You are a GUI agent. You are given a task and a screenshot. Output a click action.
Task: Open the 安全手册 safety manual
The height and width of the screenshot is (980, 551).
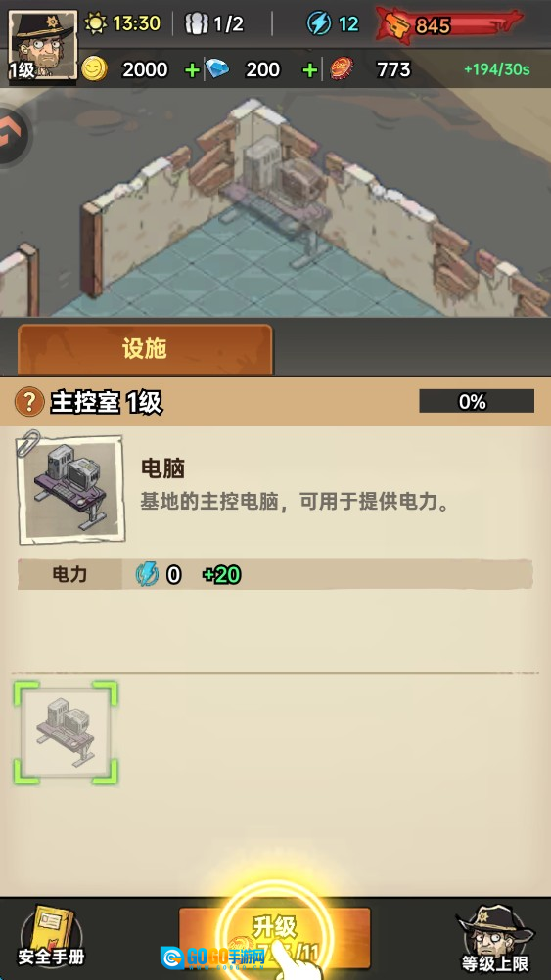tap(51, 936)
